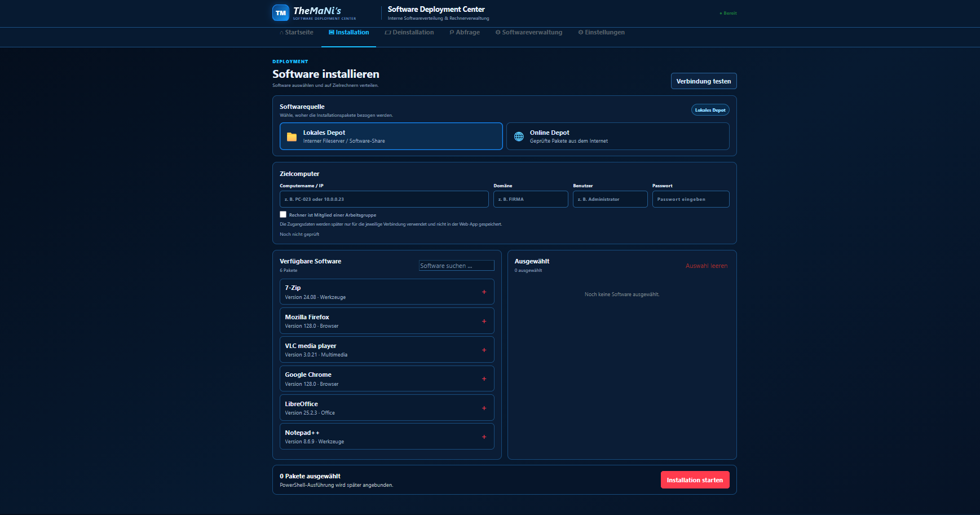Screen dimensions: 980x515
Task: Start installation with 'Installation starten' button
Action: click(x=695, y=480)
